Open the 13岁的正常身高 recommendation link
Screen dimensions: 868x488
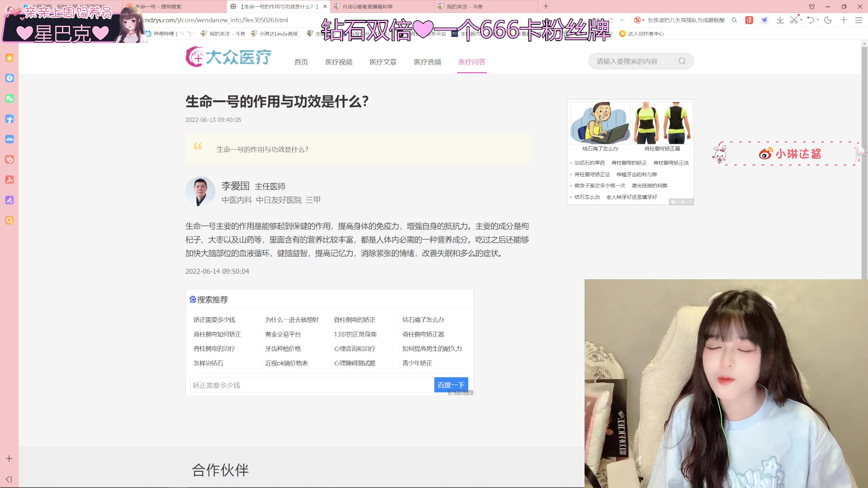(355, 334)
